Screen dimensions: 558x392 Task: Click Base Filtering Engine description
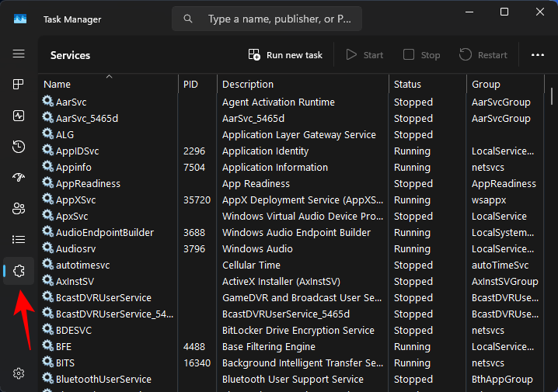[269, 347]
